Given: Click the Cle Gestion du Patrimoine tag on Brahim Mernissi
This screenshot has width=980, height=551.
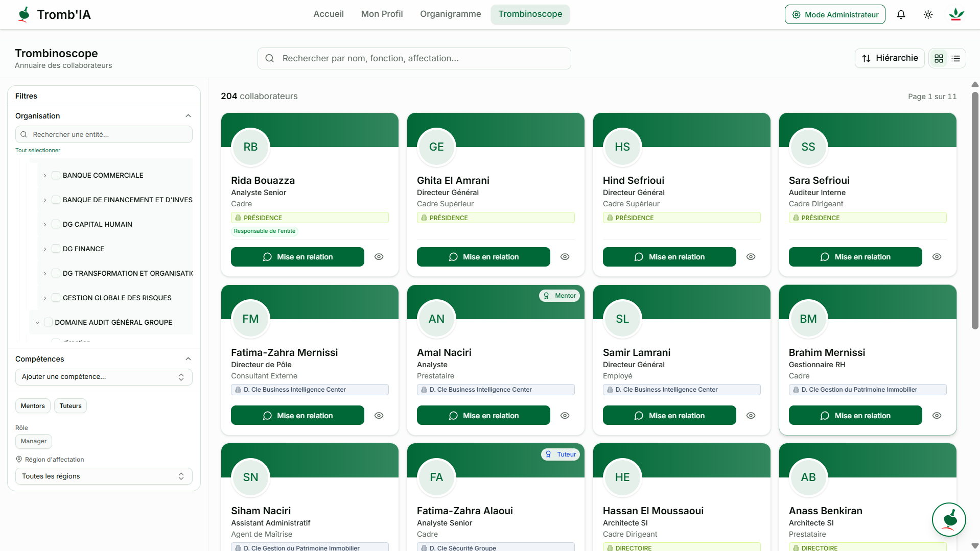Looking at the screenshot, I should 868,390.
